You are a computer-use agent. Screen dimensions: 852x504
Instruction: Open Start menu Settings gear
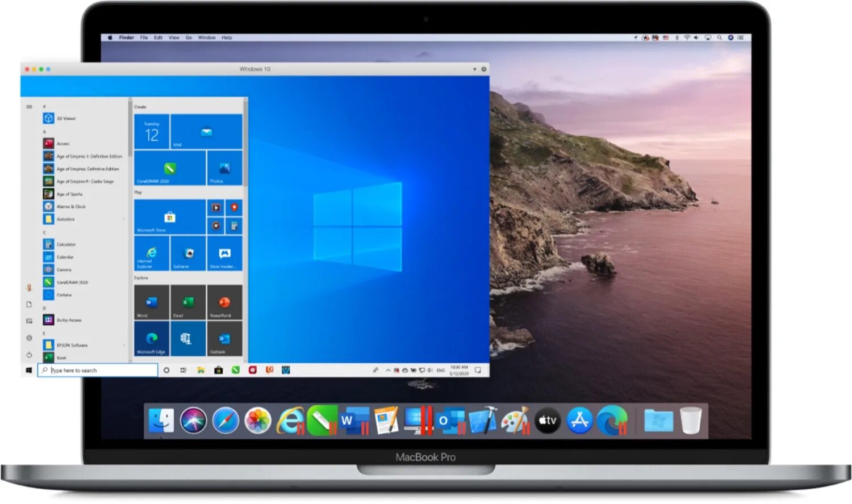click(29, 338)
